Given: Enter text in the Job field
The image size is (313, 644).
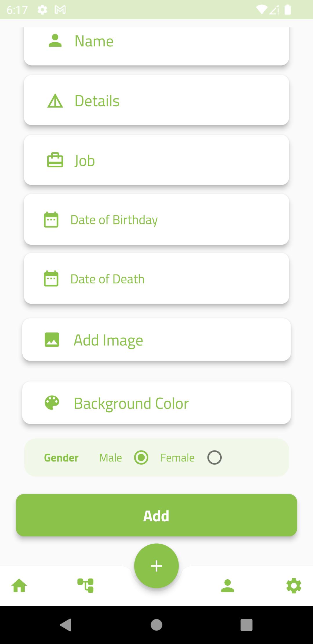Looking at the screenshot, I should tap(174, 160).
